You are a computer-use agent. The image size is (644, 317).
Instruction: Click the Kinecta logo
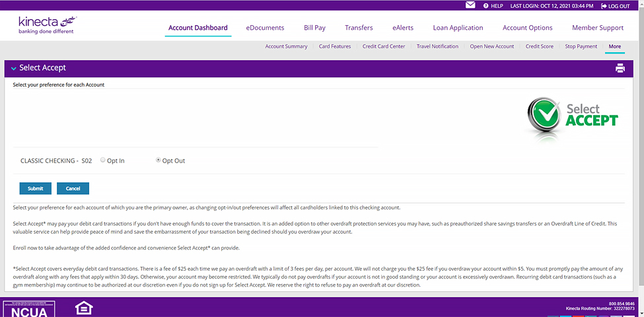coord(48,26)
